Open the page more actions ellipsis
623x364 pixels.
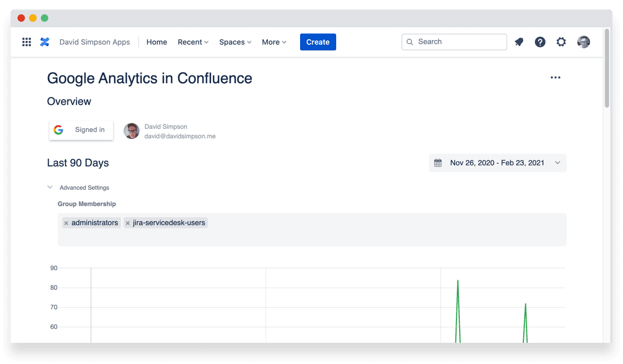pyautogui.click(x=556, y=77)
